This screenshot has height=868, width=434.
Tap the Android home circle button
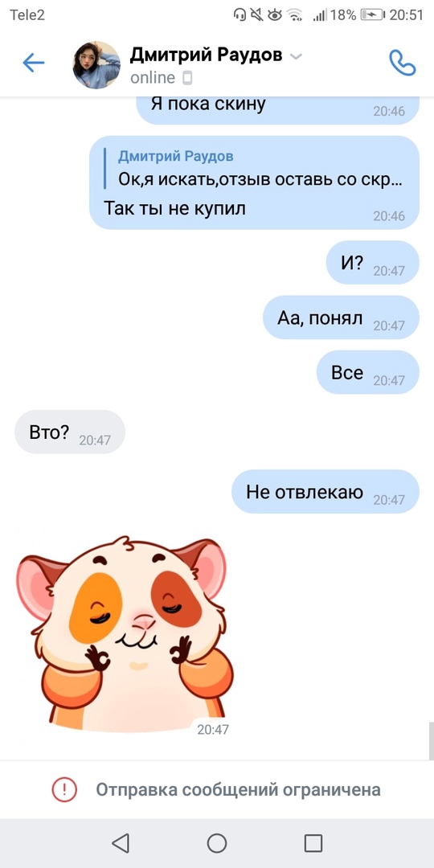pyautogui.click(x=217, y=843)
